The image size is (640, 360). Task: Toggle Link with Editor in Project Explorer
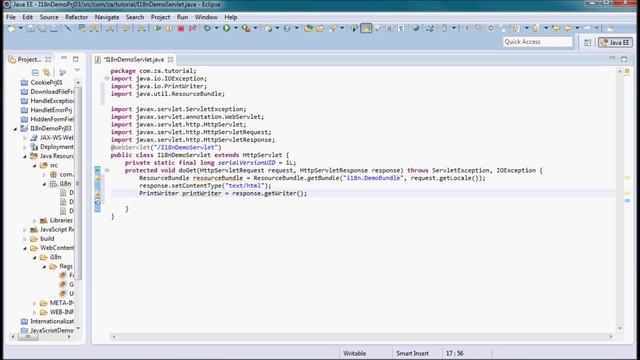click(x=47, y=73)
